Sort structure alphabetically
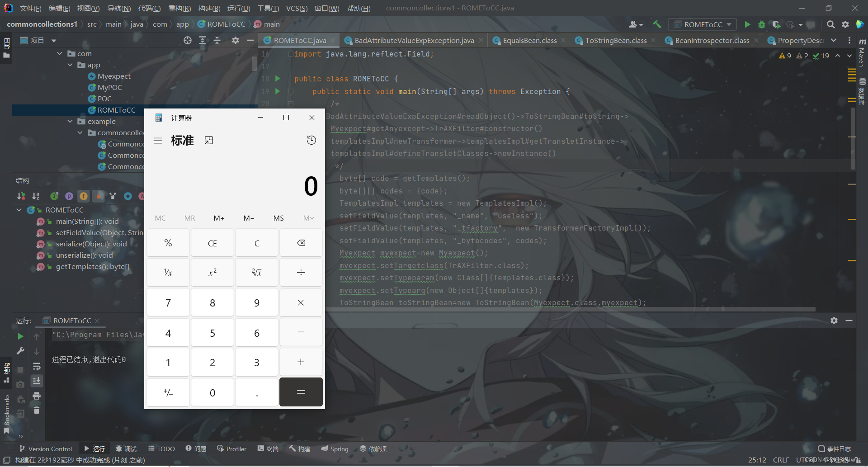Image resolution: width=868 pixels, height=467 pixels. click(x=36, y=196)
